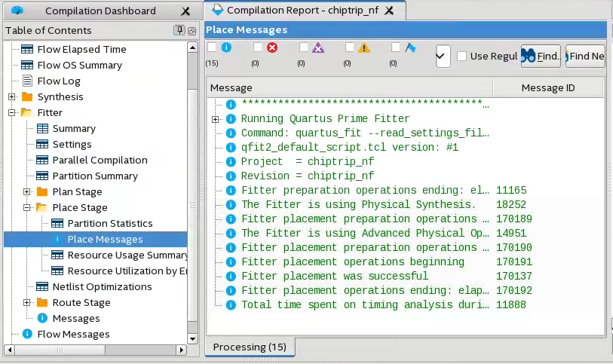Open the message filter dropdown
This screenshot has width=613, height=364.
[x=443, y=56]
